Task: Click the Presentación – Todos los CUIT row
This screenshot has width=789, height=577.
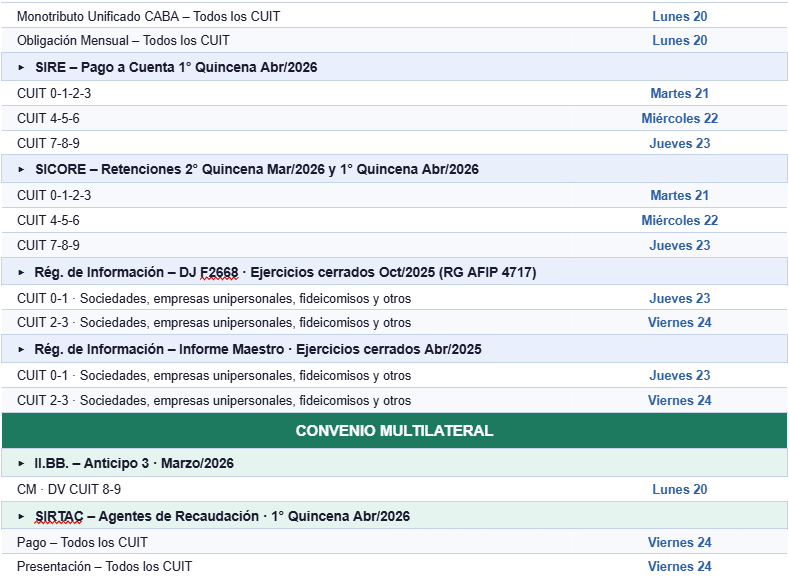Action: point(104,567)
